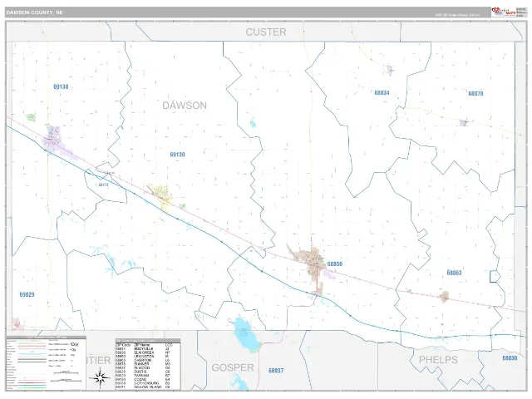Select ZIP code label 68836
Image resolution: width=532 pixels, height=399 pixels.
click(x=510, y=358)
